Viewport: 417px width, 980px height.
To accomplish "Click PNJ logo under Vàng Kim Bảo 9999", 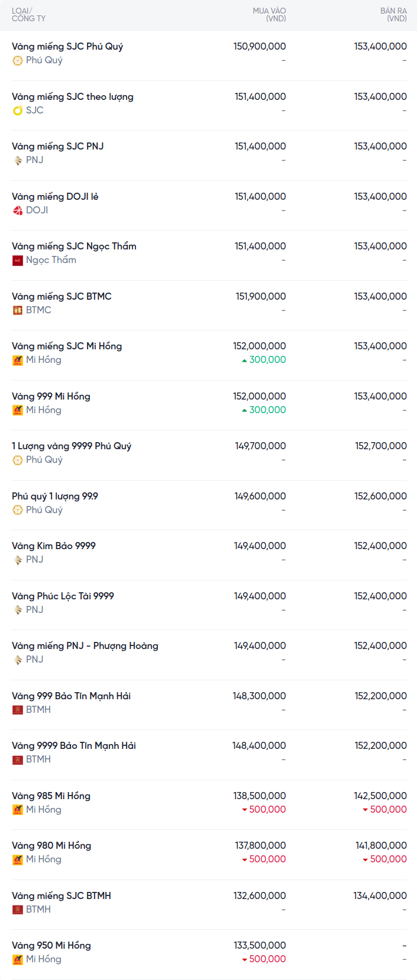I will (18, 560).
